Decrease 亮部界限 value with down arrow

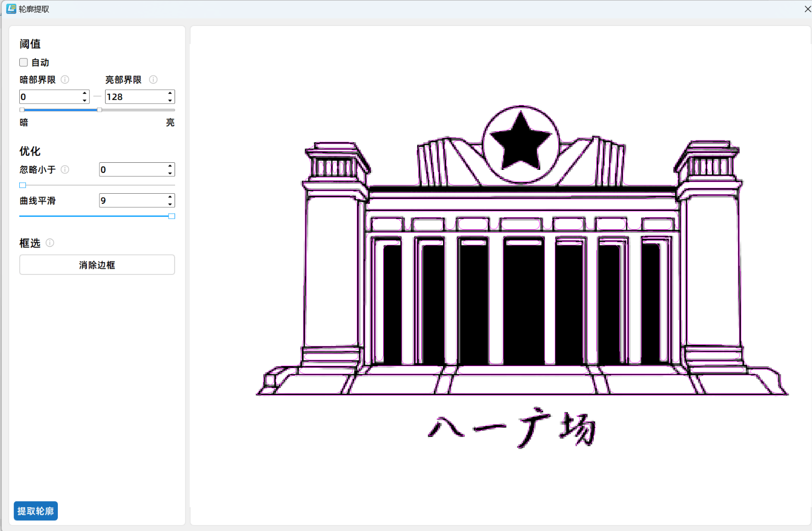click(x=170, y=100)
